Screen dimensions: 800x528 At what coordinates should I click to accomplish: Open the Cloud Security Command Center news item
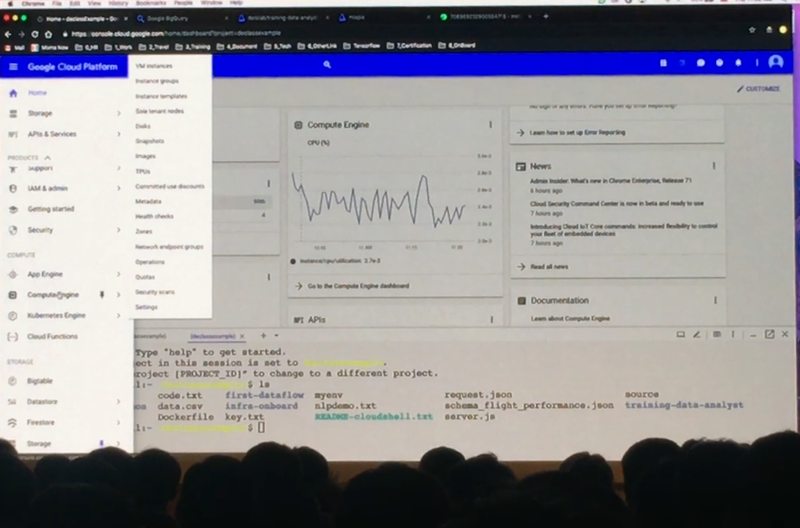coord(616,203)
